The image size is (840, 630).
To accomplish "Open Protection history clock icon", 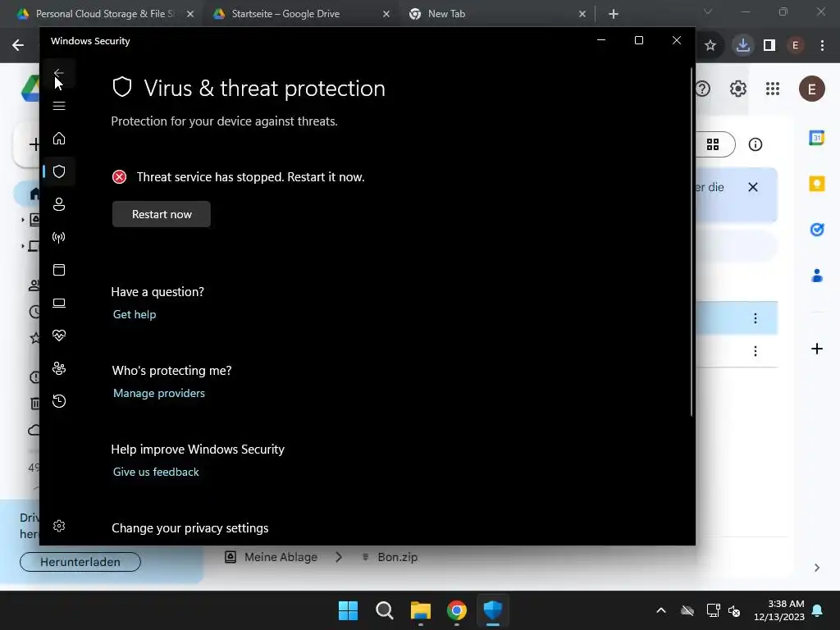I will [59, 401].
